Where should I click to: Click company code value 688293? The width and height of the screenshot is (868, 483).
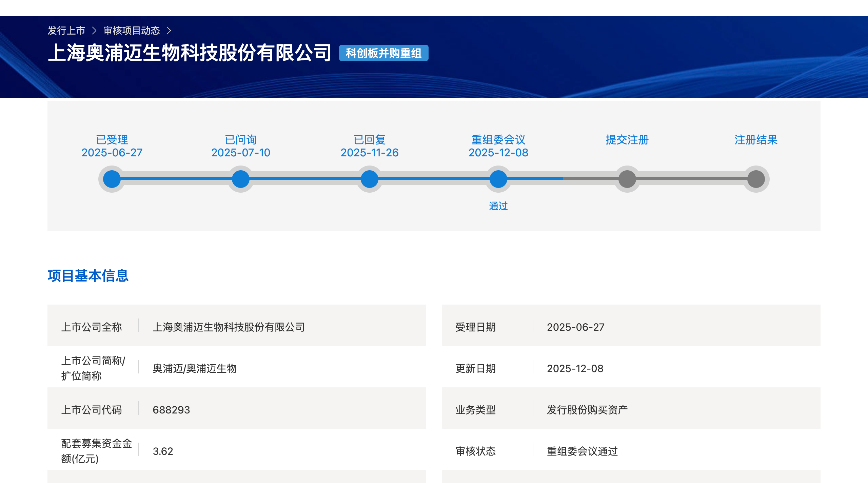click(x=171, y=410)
